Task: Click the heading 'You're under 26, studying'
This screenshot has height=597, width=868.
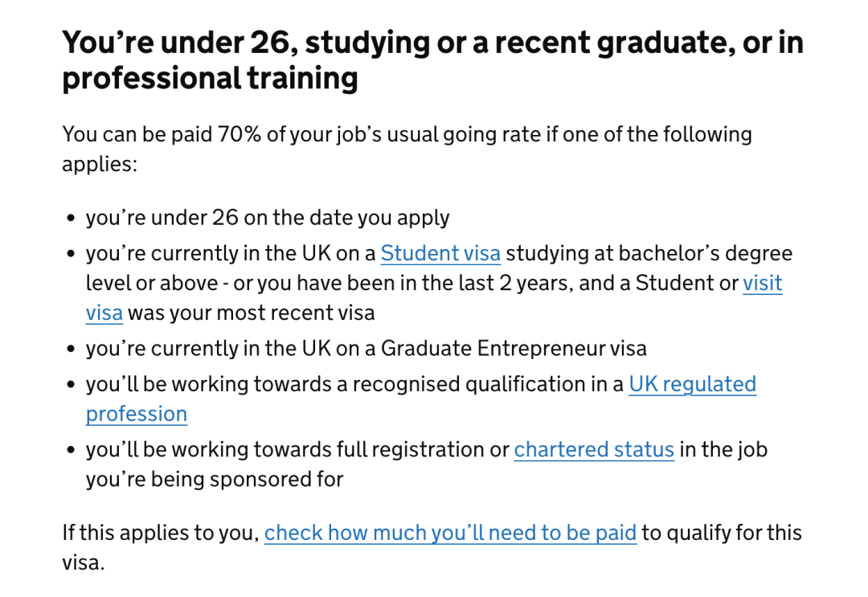Action: click(x=247, y=43)
